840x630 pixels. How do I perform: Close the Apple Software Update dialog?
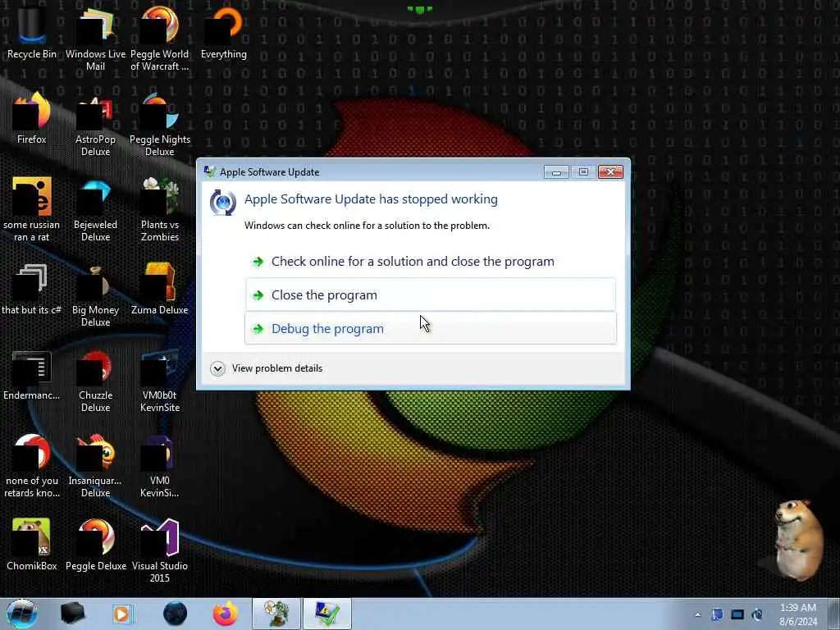click(610, 171)
